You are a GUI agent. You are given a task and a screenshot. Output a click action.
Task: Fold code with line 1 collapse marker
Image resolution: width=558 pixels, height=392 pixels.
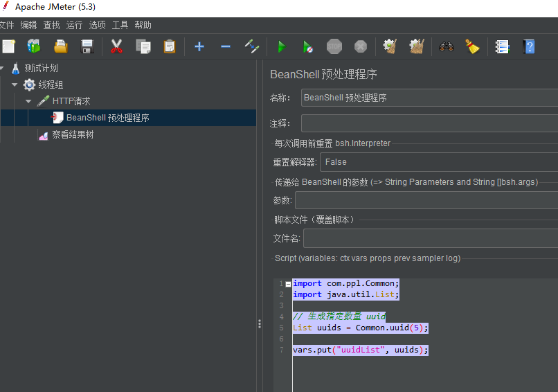pos(288,284)
